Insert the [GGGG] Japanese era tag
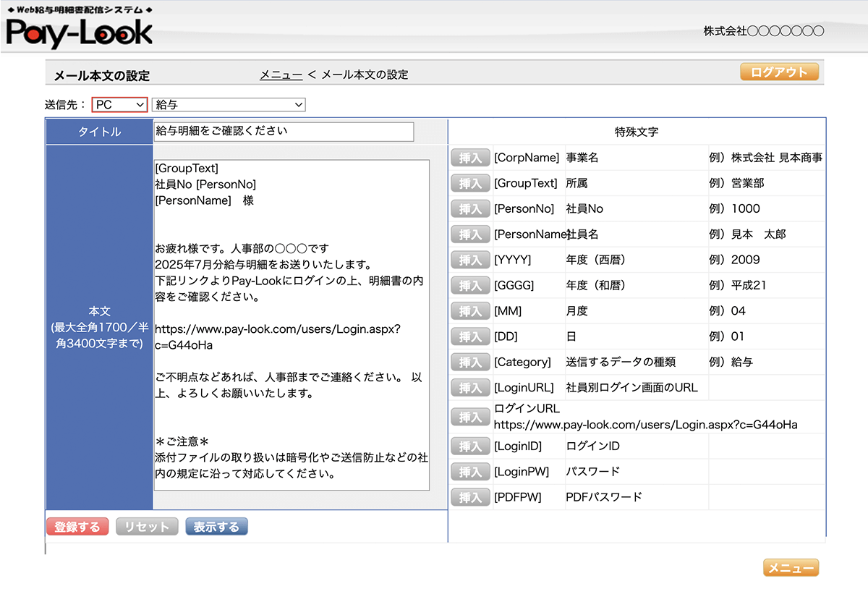 pyautogui.click(x=470, y=285)
